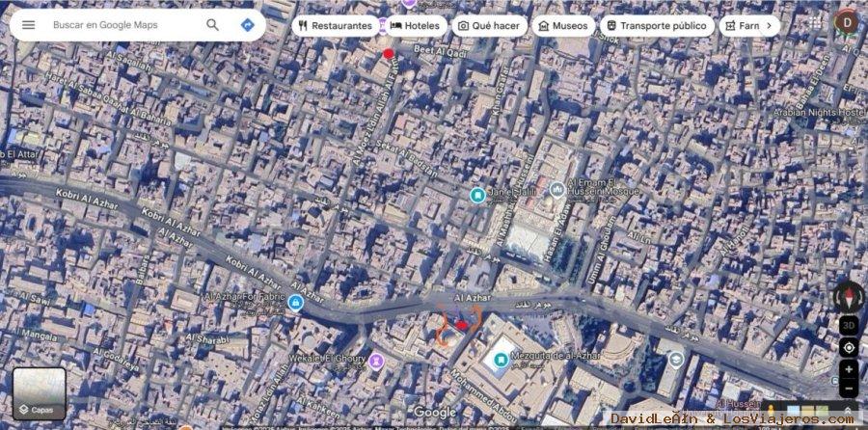Screen dimensions: 868x430
Task: Open the Capas layers thumbnail
Action: coord(40,393)
